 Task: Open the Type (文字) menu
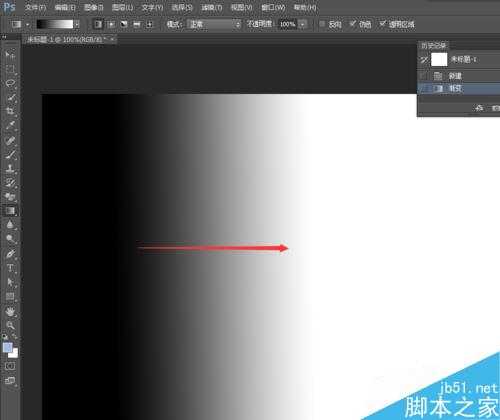[152, 7]
